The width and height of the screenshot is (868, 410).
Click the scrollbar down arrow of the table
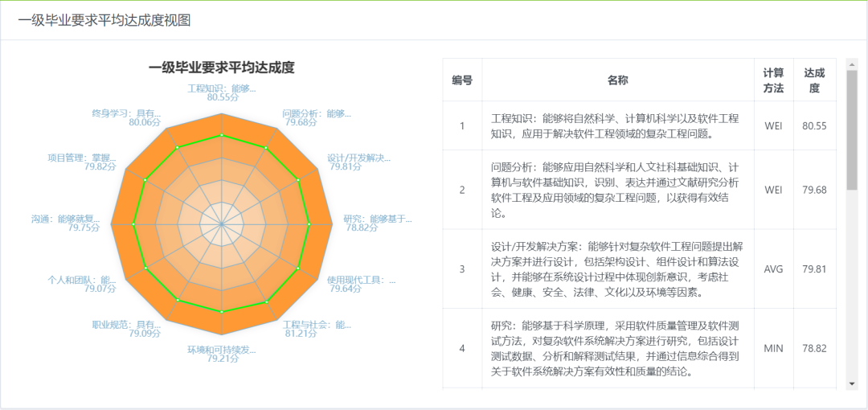(x=852, y=384)
